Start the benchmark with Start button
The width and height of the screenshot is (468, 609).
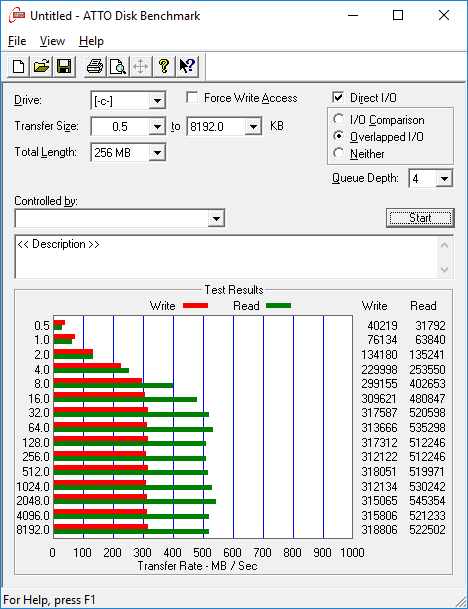(420, 218)
